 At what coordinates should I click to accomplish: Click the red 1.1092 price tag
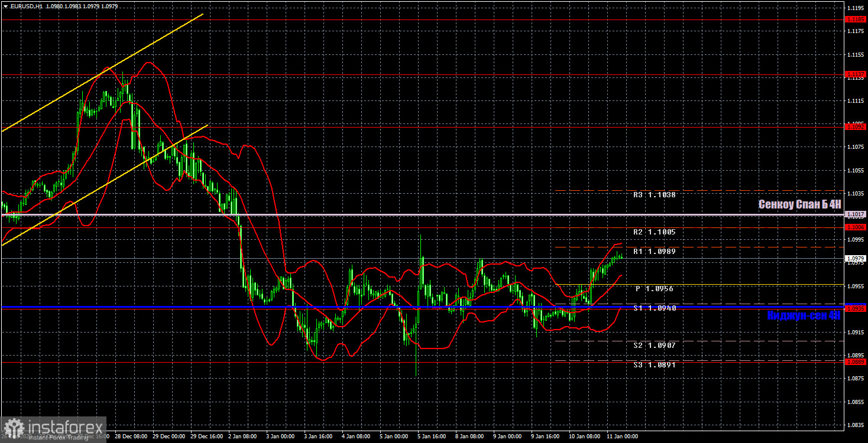point(856,126)
